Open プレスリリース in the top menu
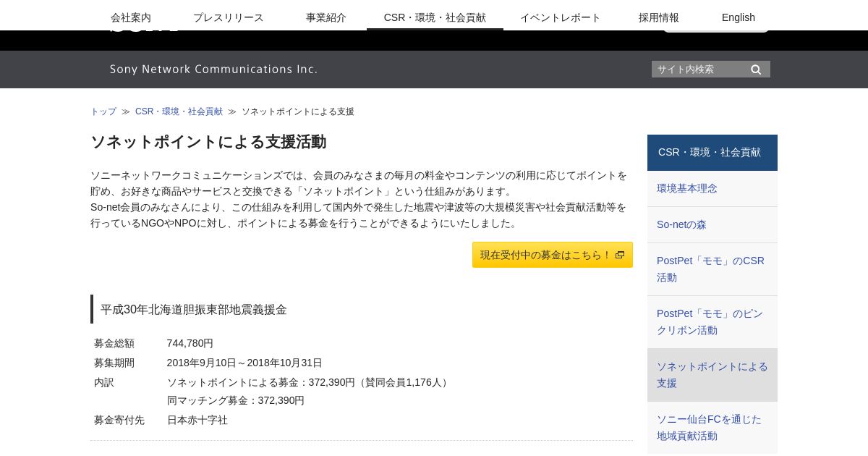Screen dimensions: 868x456 229,17
